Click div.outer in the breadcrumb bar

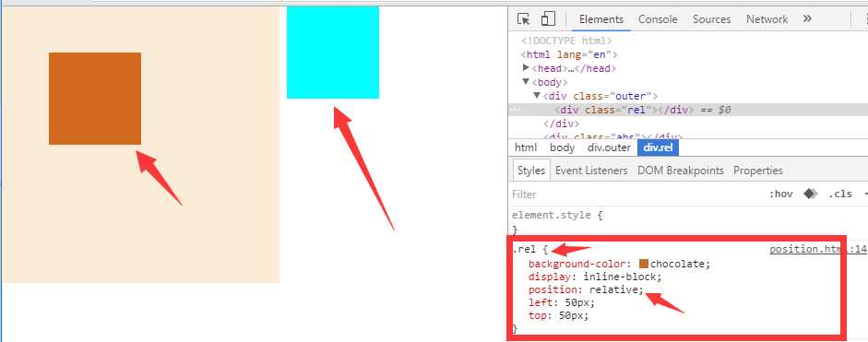pos(609,147)
